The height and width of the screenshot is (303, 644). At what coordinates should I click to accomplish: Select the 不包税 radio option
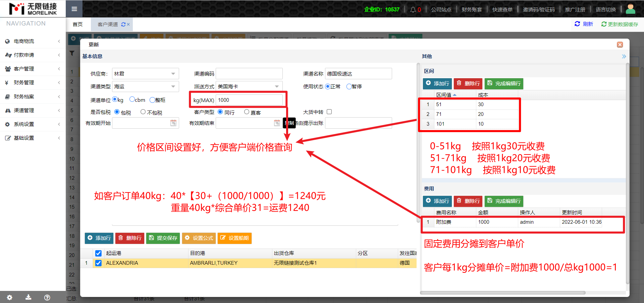(x=143, y=112)
